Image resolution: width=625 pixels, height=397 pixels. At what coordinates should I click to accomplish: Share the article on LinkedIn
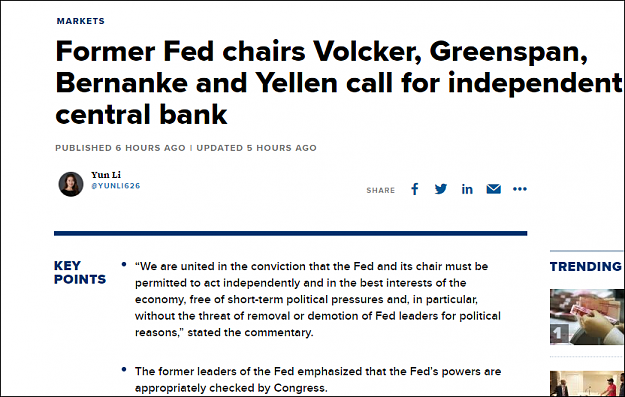click(x=467, y=189)
